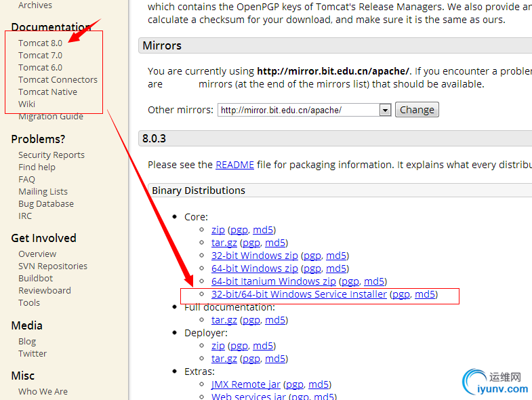The width and height of the screenshot is (532, 400).
Task: Select the mirror URL combo box field
Action: (304, 110)
